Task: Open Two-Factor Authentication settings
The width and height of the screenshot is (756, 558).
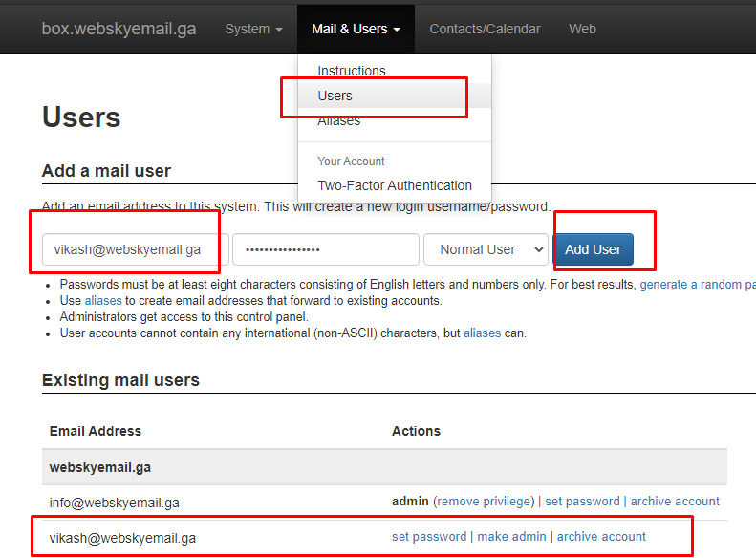Action: (x=395, y=185)
